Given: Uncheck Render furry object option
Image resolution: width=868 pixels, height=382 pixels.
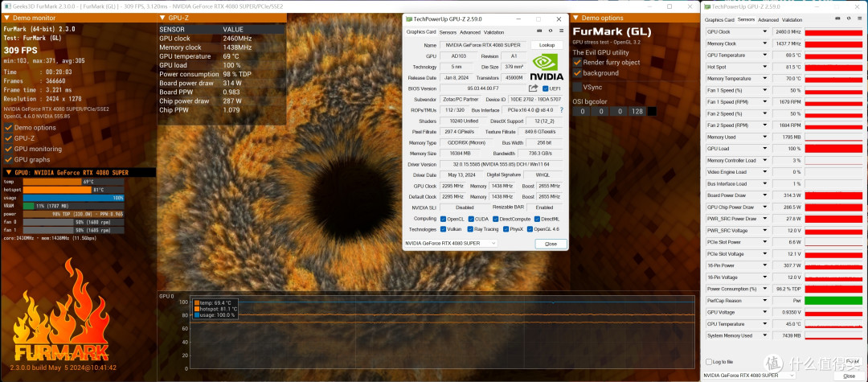Looking at the screenshot, I should point(577,63).
